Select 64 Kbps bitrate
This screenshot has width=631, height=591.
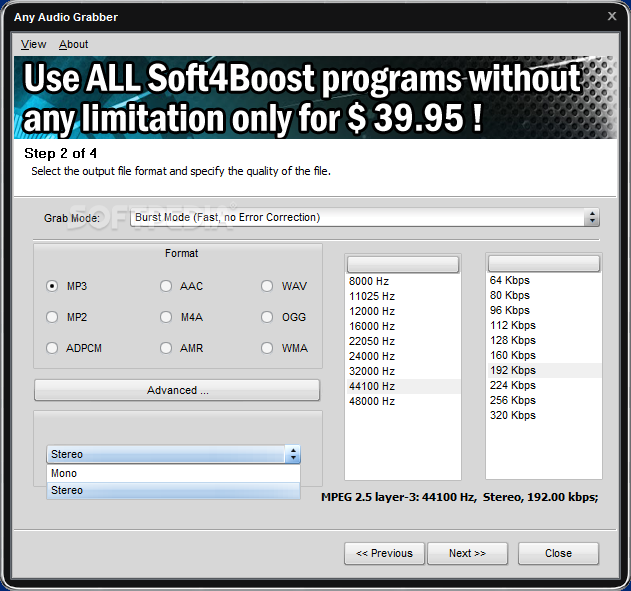544,280
